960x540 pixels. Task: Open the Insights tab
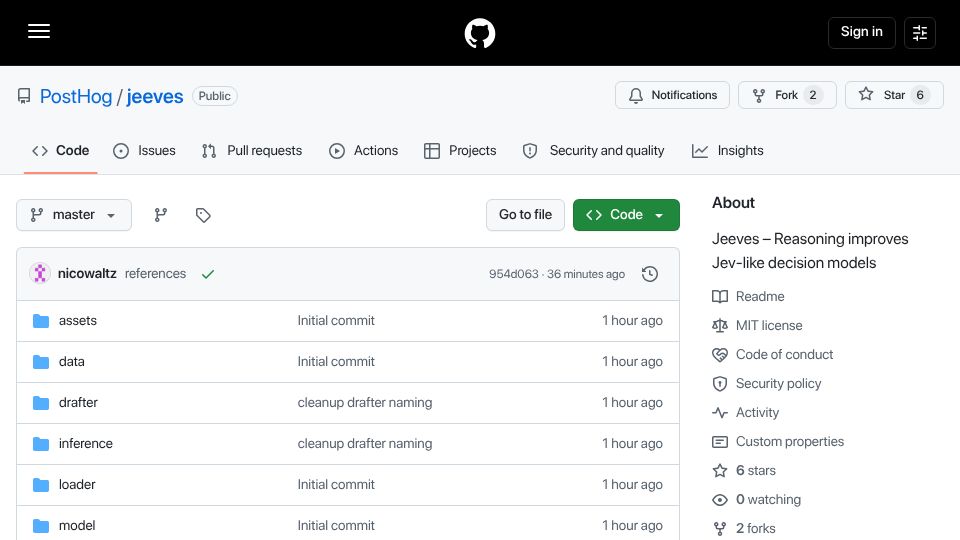click(728, 151)
